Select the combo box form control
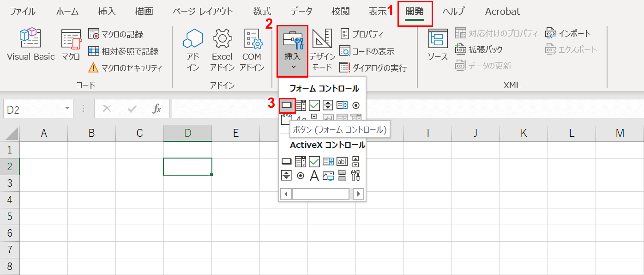The height and width of the screenshot is (275, 644). [x=301, y=105]
